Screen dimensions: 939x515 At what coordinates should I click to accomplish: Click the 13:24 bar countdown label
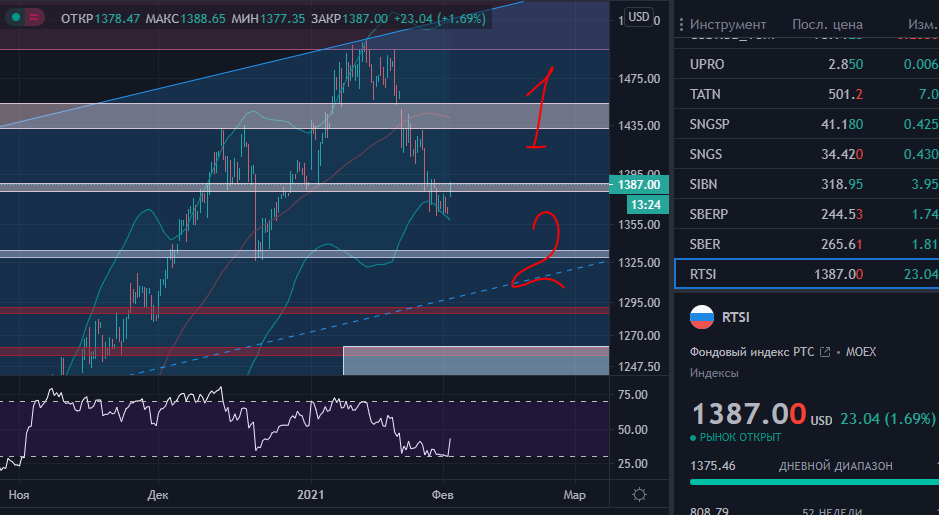646,205
